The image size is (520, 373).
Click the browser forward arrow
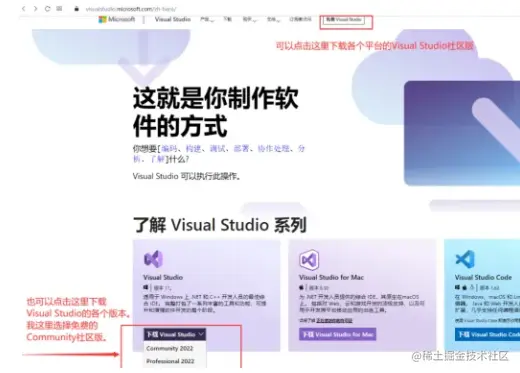tap(35, 9)
